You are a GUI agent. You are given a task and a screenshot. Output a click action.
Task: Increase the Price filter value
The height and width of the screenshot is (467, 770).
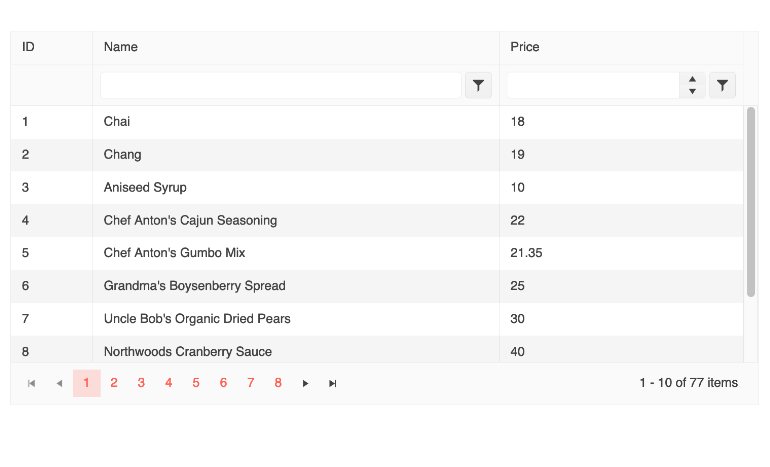pos(692,79)
